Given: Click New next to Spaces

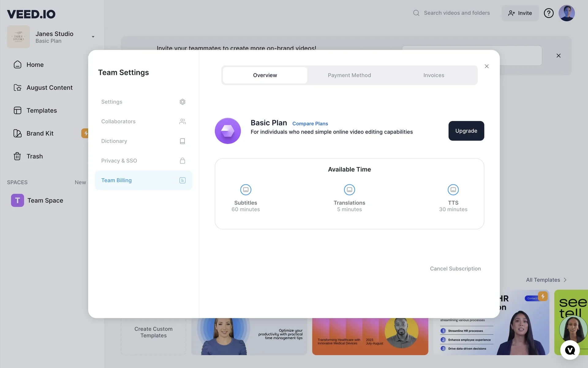Looking at the screenshot, I should [x=80, y=182].
